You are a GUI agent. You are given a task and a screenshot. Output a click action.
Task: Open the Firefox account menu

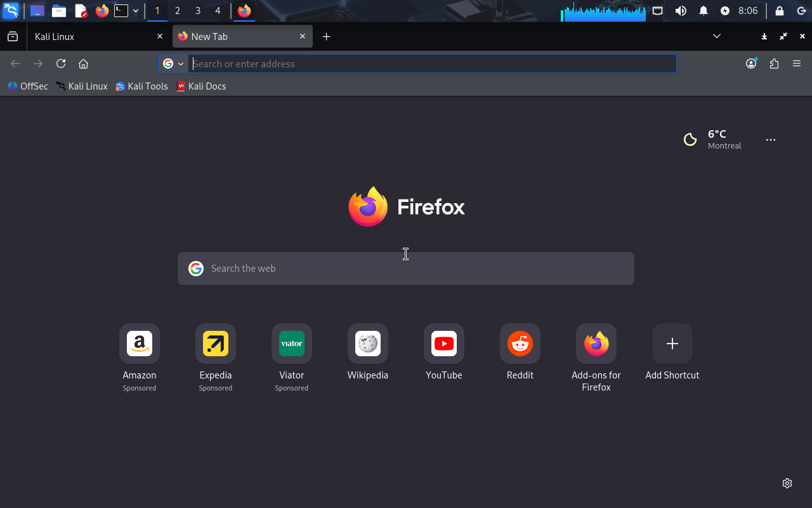click(x=751, y=63)
